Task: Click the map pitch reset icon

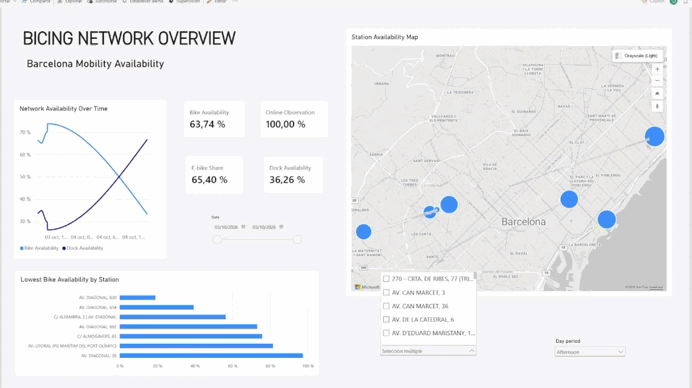Action: (657, 94)
